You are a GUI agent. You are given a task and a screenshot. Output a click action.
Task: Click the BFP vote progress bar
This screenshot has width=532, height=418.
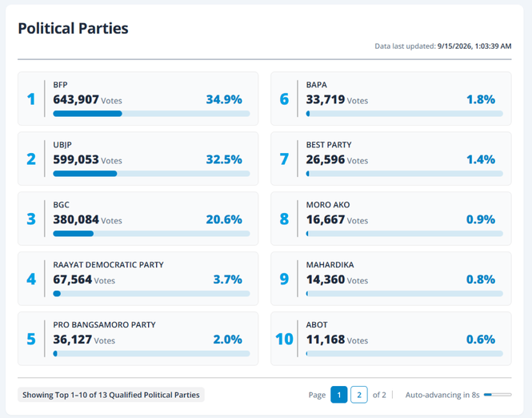tap(151, 114)
